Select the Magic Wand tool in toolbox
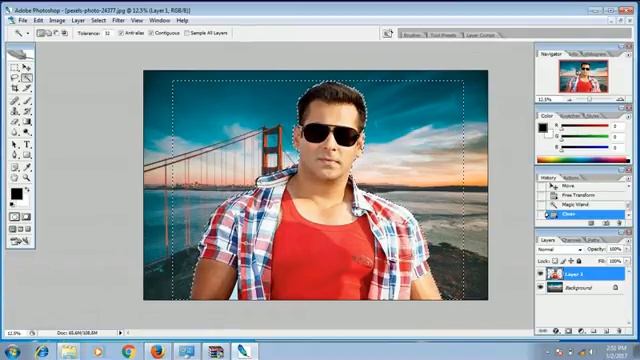Viewport: 640px width, 360px height. [27, 78]
